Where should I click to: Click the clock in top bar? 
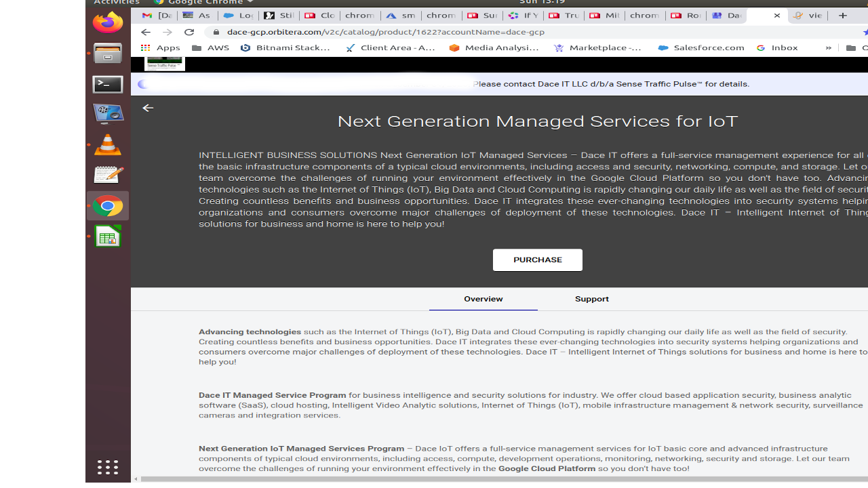[542, 3]
